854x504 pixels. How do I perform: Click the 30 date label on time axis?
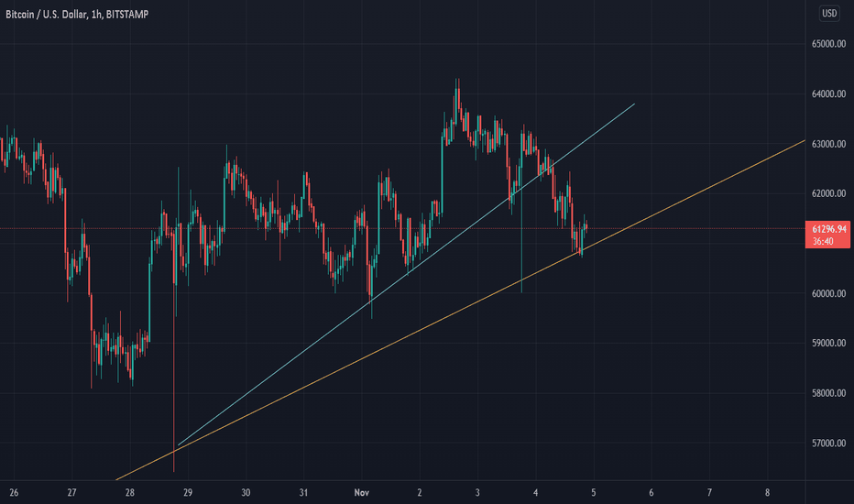coord(246,493)
